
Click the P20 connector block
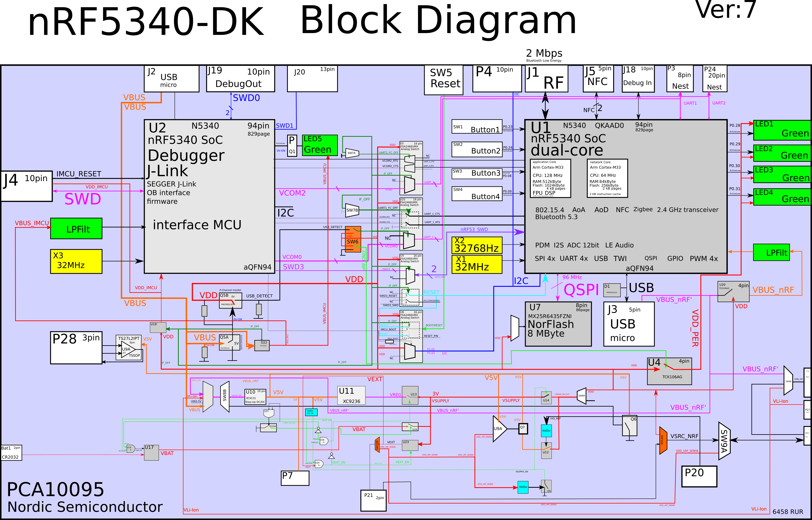(x=699, y=476)
